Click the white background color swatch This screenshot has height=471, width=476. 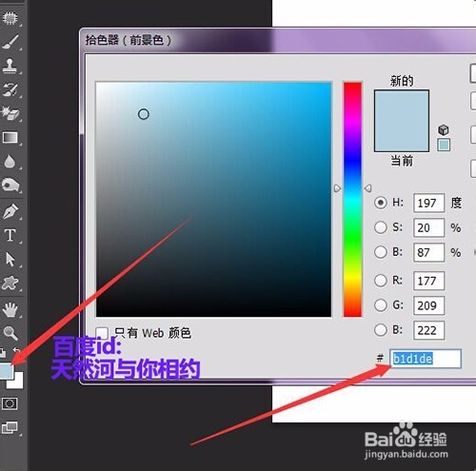point(18,383)
